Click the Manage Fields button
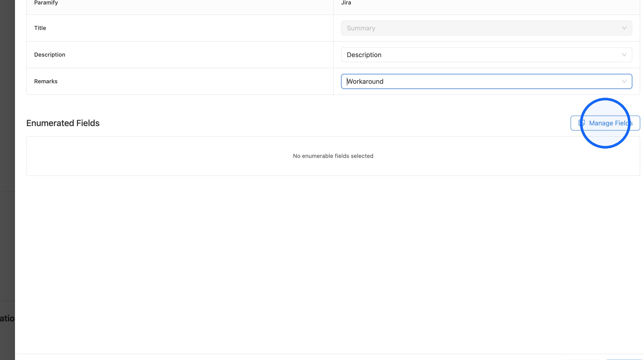The width and height of the screenshot is (644, 360). click(605, 123)
